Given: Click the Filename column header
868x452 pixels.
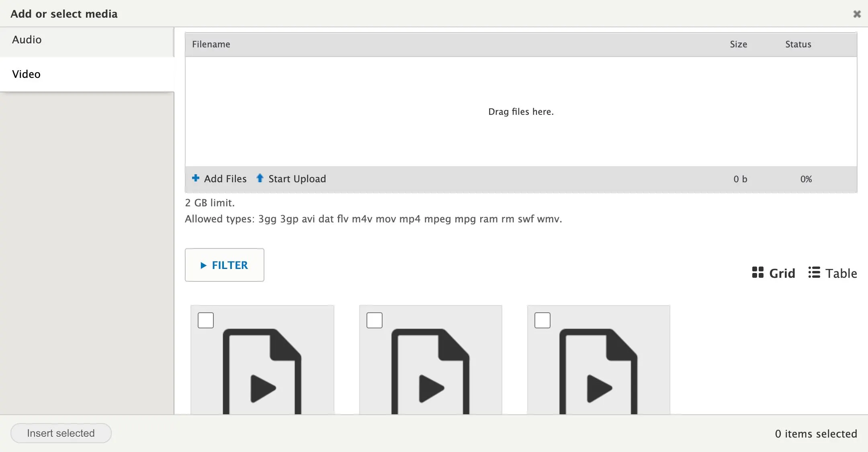Looking at the screenshot, I should click(x=211, y=44).
